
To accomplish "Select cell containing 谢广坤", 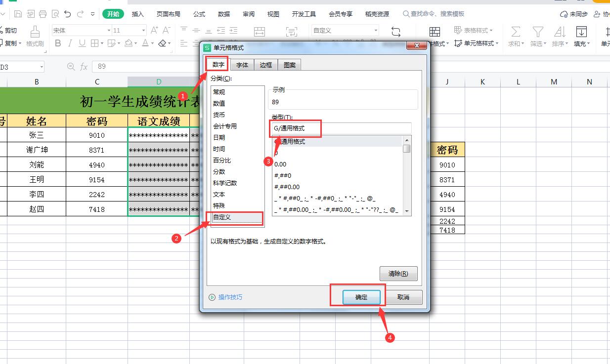I will coord(37,150).
